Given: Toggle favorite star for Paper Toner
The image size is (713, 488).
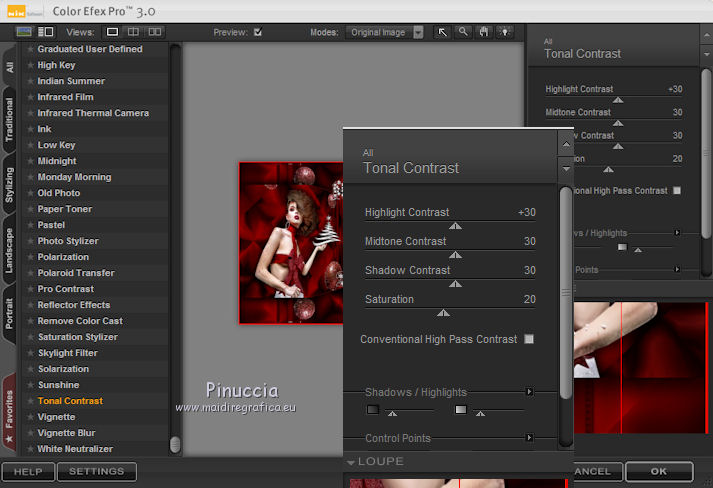Looking at the screenshot, I should coord(30,209).
